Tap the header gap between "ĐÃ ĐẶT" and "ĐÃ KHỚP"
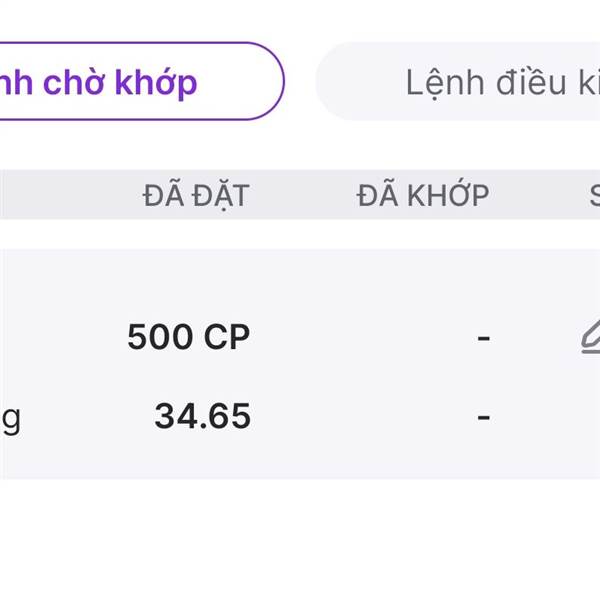The image size is (600, 600). (x=302, y=195)
